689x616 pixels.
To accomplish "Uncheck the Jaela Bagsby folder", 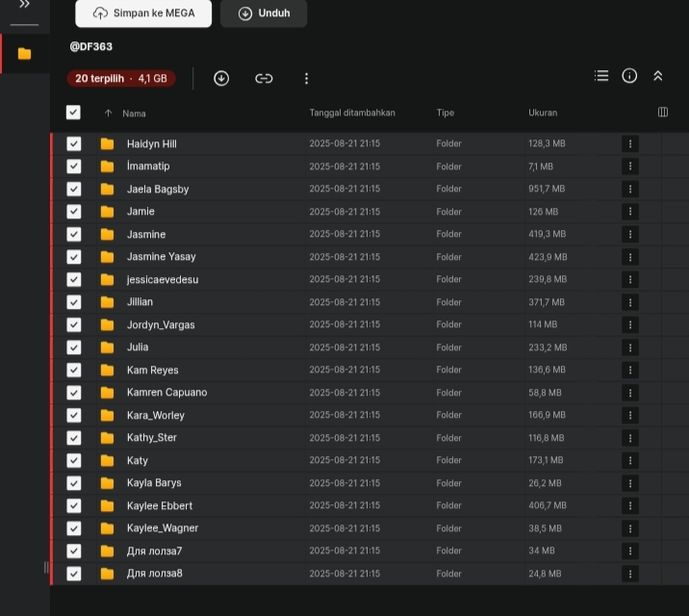I will click(74, 189).
